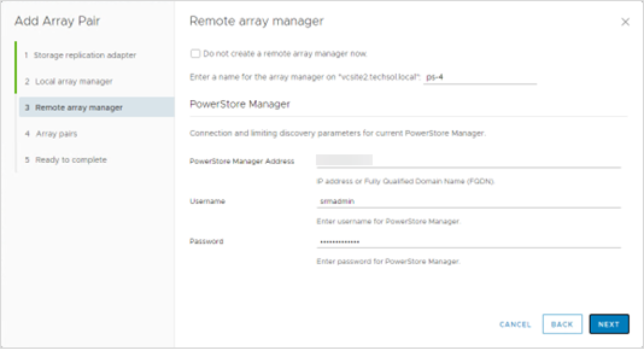
Task: Click the 'Username' field label
Action: point(207,201)
